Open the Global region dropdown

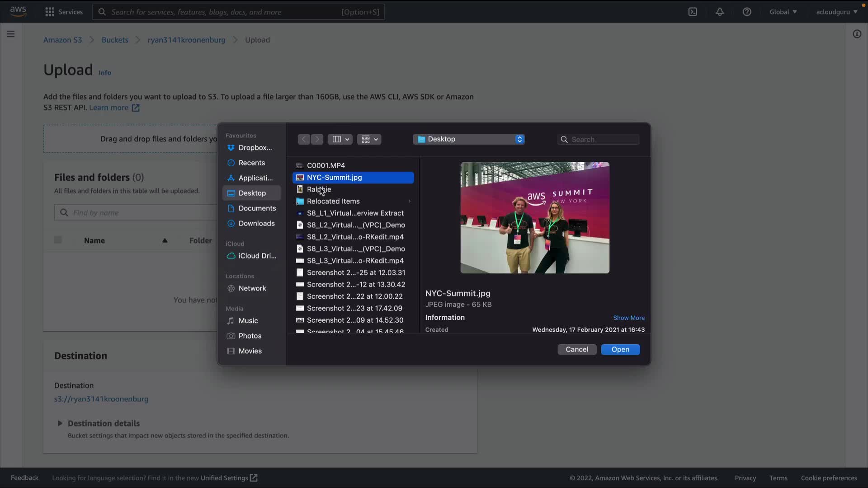pyautogui.click(x=783, y=12)
